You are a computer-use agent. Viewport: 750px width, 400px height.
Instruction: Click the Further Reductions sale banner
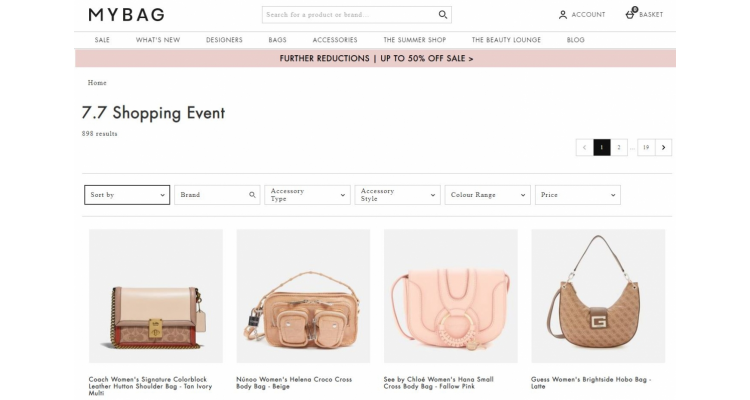pyautogui.click(x=375, y=58)
